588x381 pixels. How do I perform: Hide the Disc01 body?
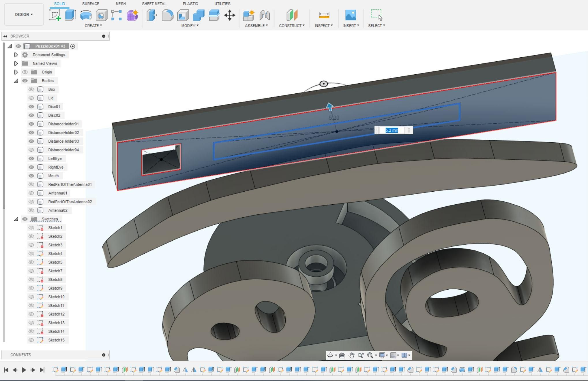[x=31, y=107]
